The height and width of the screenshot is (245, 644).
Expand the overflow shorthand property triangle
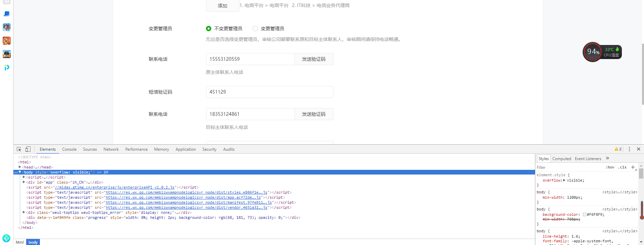(564, 180)
